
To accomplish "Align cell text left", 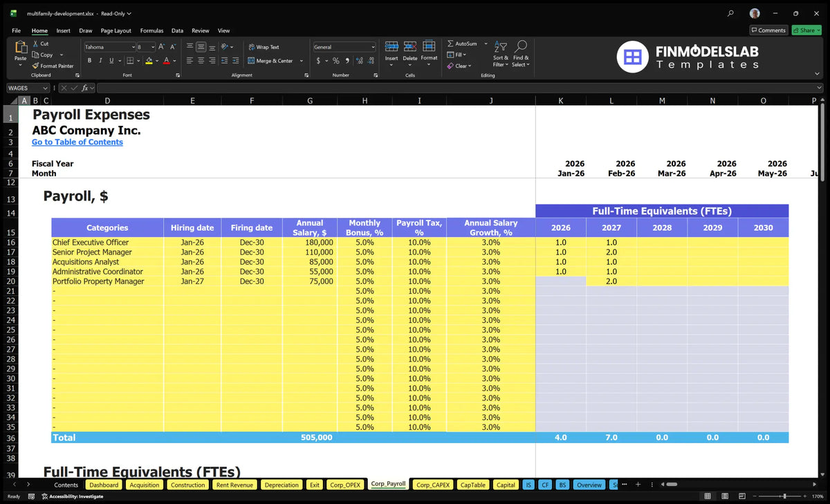I will [190, 61].
